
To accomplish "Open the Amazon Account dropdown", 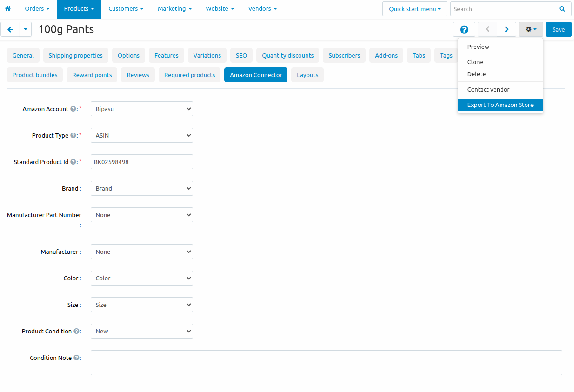I will (141, 109).
